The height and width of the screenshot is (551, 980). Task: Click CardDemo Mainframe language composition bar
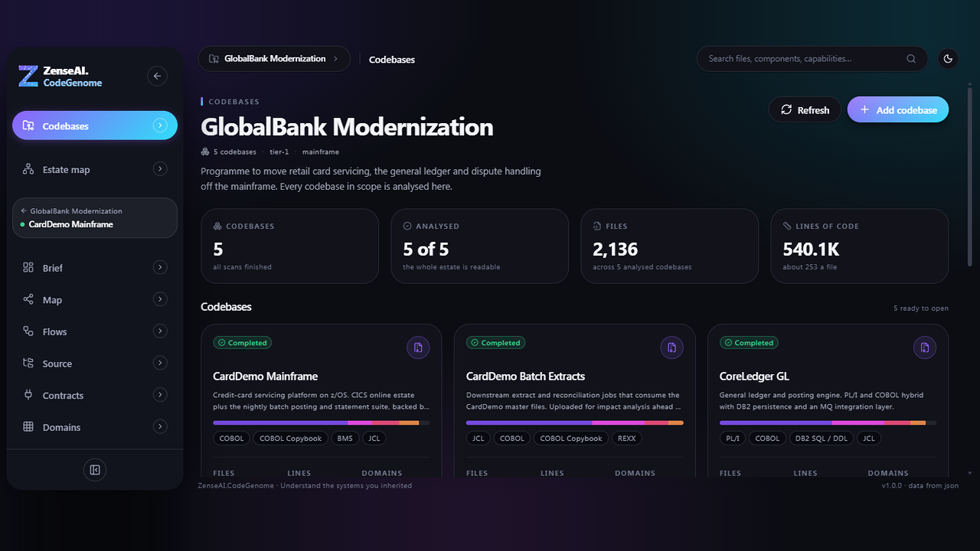click(x=321, y=422)
